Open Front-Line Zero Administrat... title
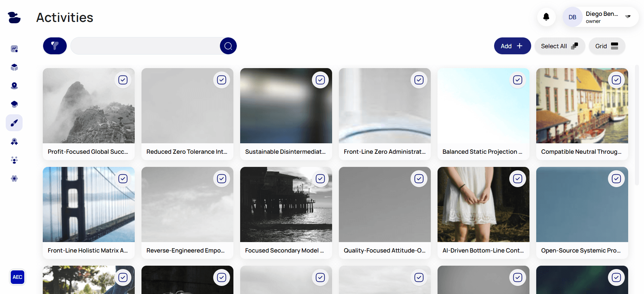The width and height of the screenshot is (644, 294). [x=385, y=152]
